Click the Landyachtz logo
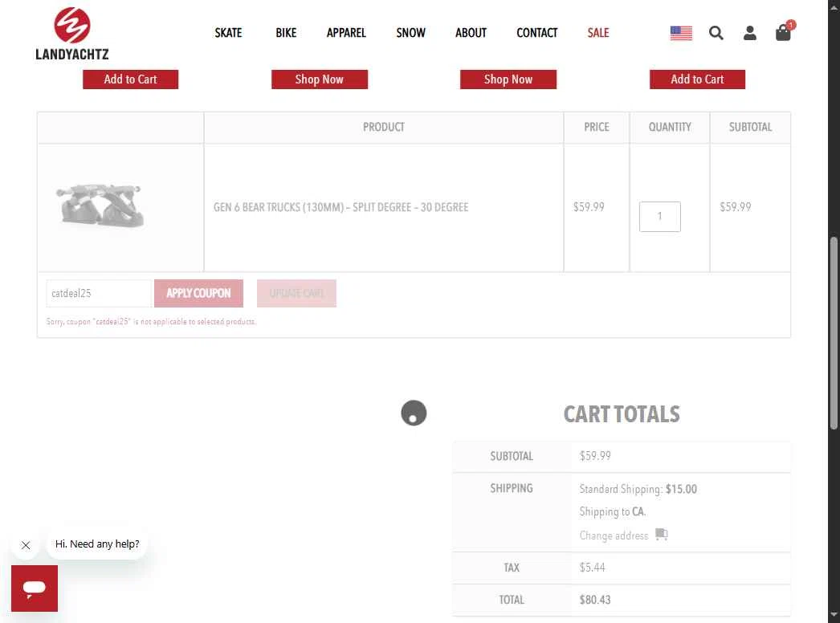The width and height of the screenshot is (840, 623). pos(71,33)
